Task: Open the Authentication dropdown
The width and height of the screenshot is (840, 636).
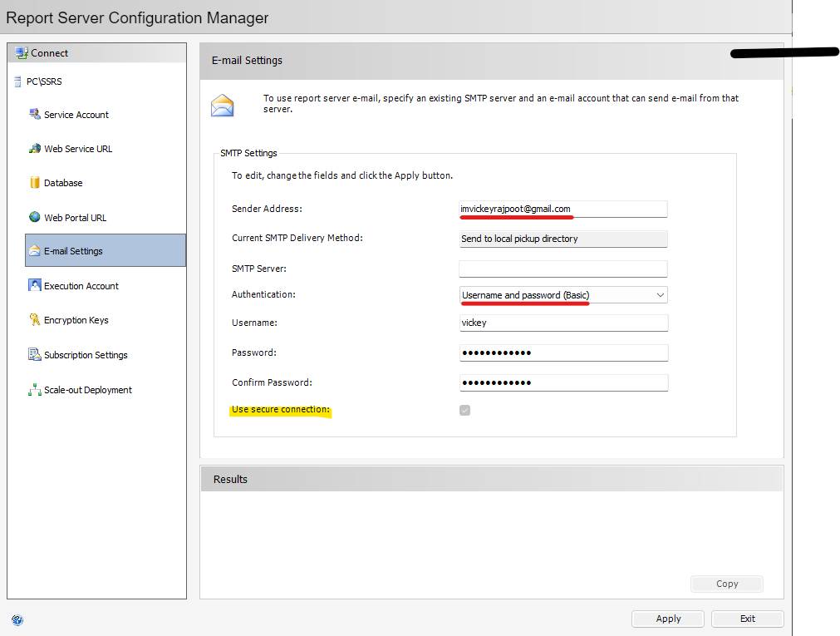Action: 563,295
